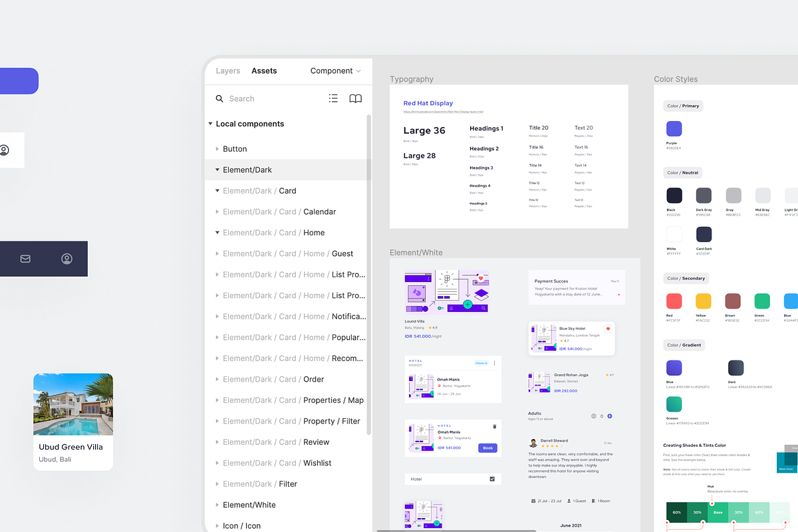Expand the Icon / Icon group arrow
Image resolution: width=798 pixels, height=532 pixels.
pyautogui.click(x=217, y=525)
